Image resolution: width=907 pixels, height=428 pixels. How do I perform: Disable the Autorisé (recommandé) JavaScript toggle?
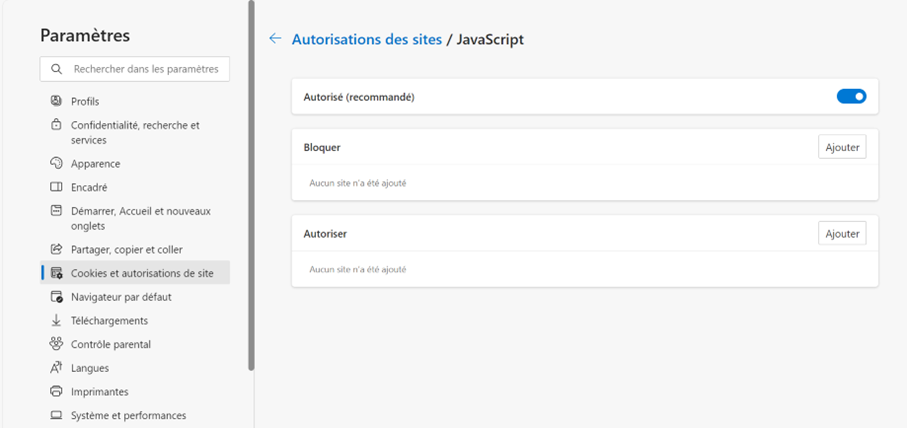tap(850, 97)
